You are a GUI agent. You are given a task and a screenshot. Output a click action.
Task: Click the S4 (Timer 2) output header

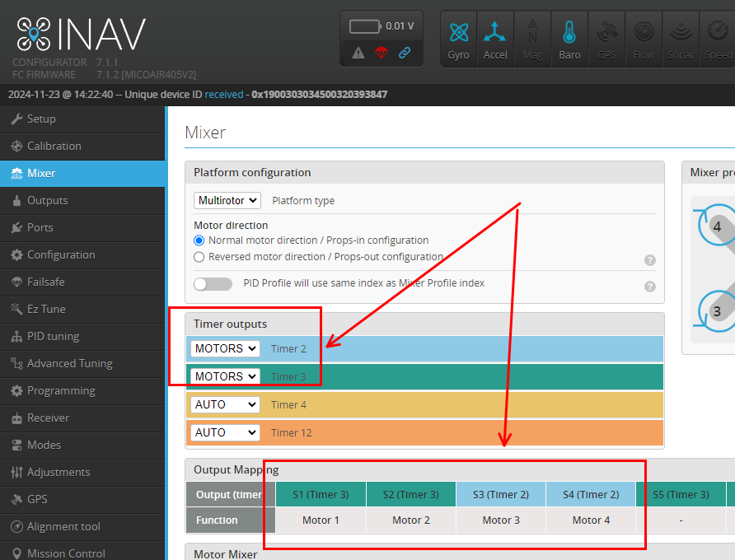591,494
